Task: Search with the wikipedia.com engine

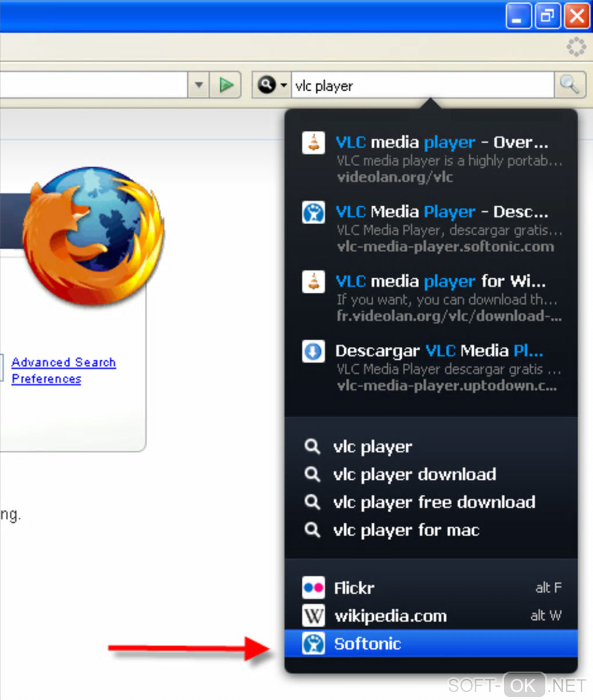Action: pos(431,616)
